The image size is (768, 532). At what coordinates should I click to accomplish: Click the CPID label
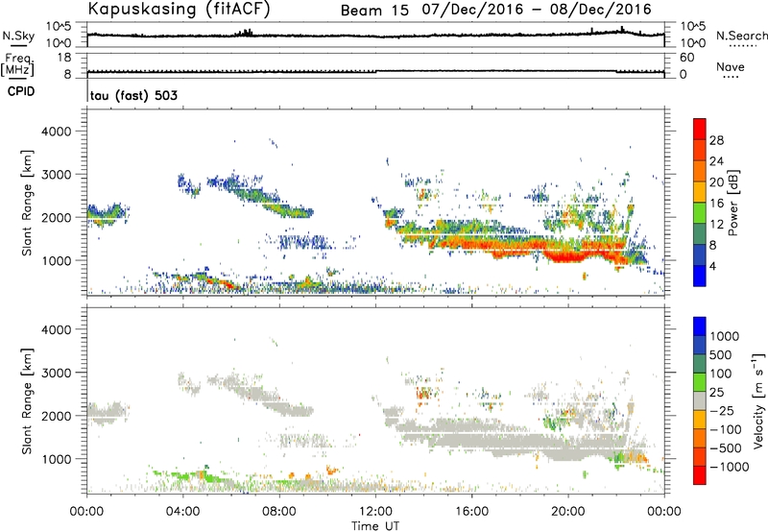[21, 91]
